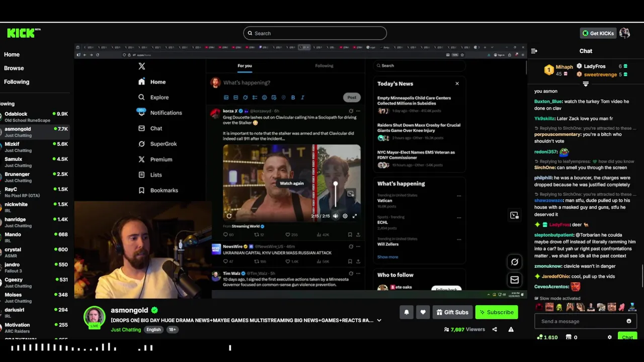Click the floating messages envelope icon
The image size is (644, 362).
tap(514, 280)
